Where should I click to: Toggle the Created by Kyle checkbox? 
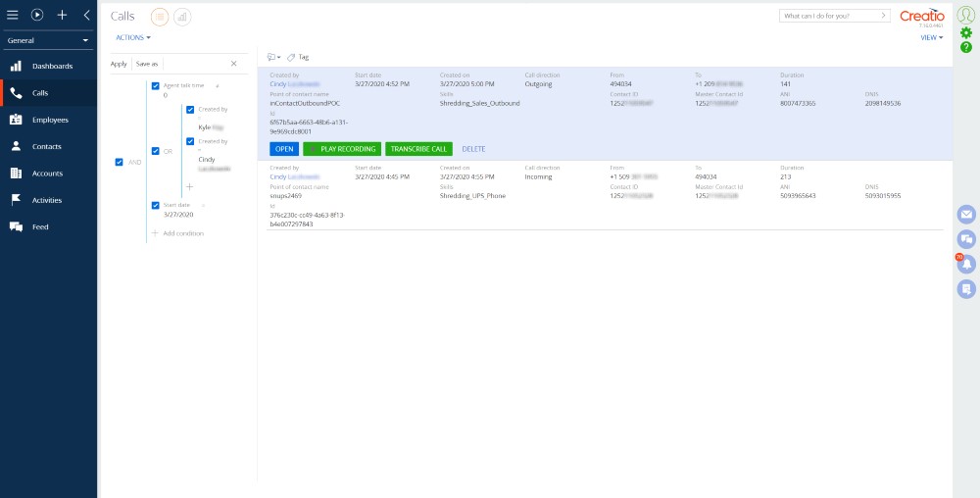tap(191, 110)
